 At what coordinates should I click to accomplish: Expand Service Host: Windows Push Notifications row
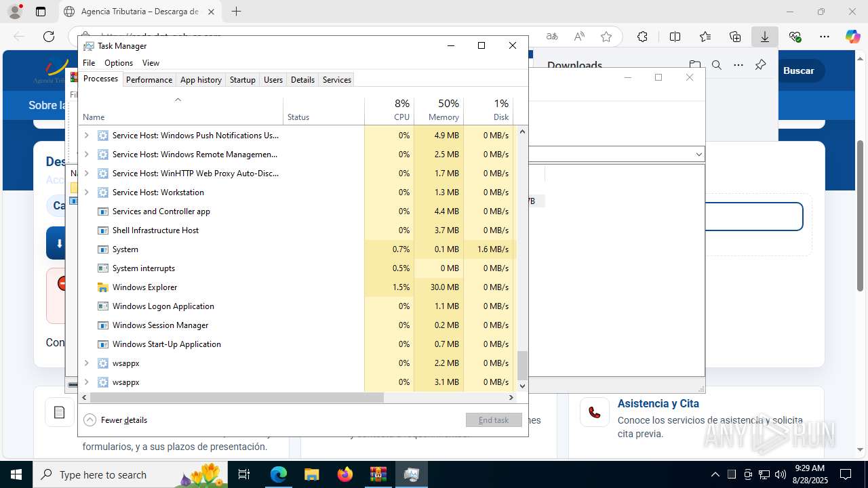tap(86, 136)
